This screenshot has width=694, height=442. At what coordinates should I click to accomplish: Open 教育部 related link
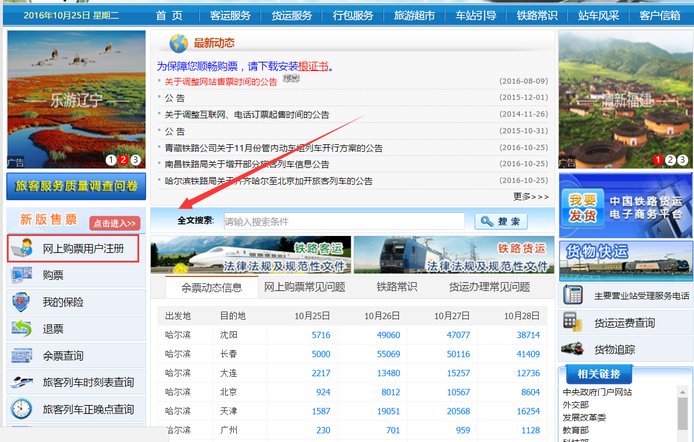pyautogui.click(x=575, y=430)
